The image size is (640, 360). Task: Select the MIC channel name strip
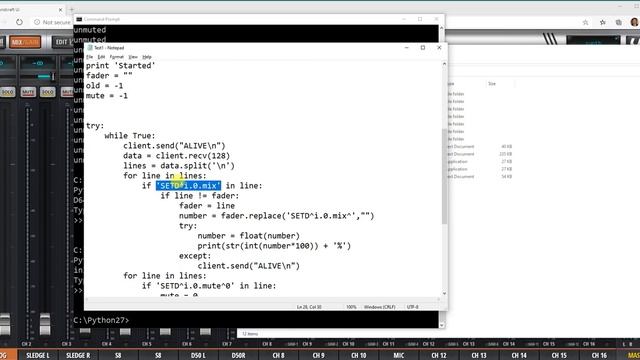[399, 356]
